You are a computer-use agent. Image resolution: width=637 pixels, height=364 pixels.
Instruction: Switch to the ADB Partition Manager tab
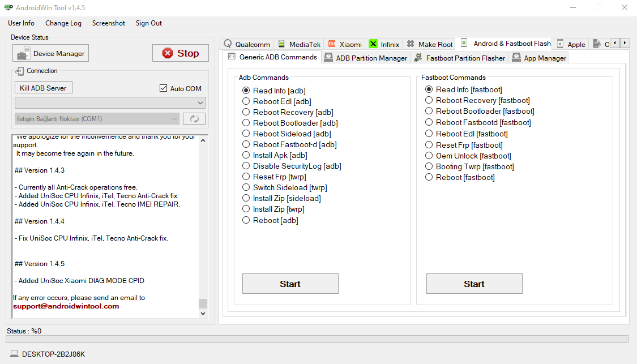click(x=366, y=58)
